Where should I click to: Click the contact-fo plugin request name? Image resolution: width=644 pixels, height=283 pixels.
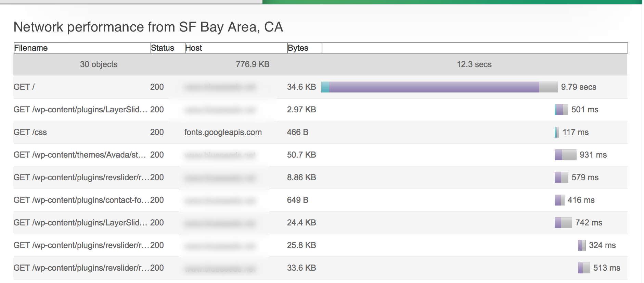point(81,200)
